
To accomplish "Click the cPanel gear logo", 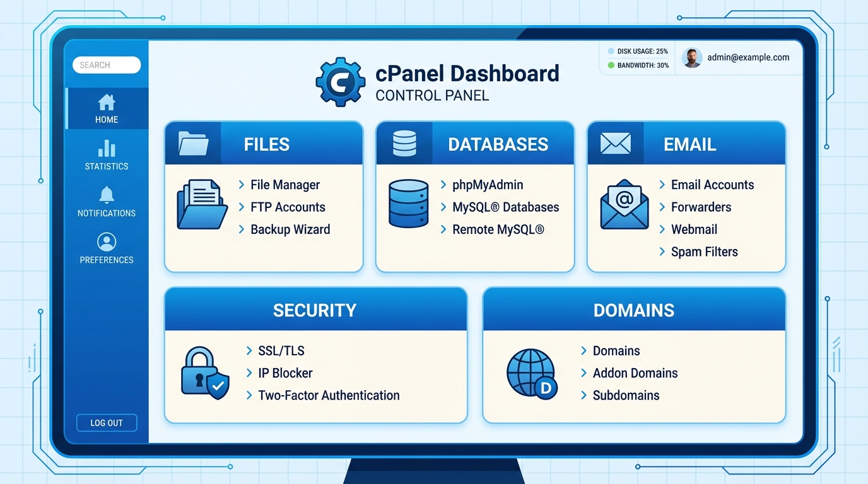I will (341, 81).
